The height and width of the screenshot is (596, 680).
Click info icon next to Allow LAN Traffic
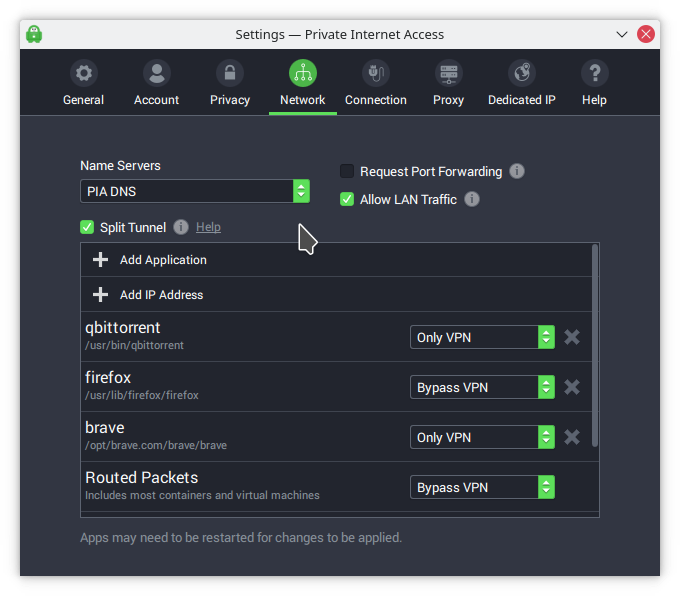[x=471, y=199]
